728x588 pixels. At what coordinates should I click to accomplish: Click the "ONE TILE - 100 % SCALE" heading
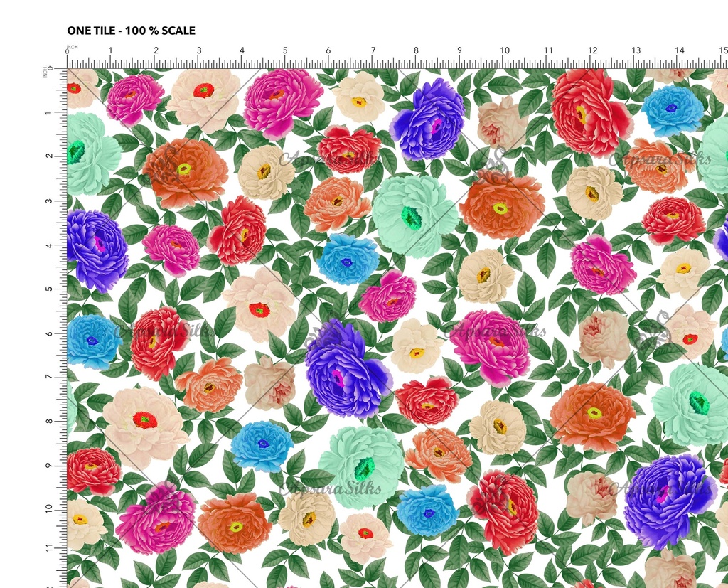[131, 31]
